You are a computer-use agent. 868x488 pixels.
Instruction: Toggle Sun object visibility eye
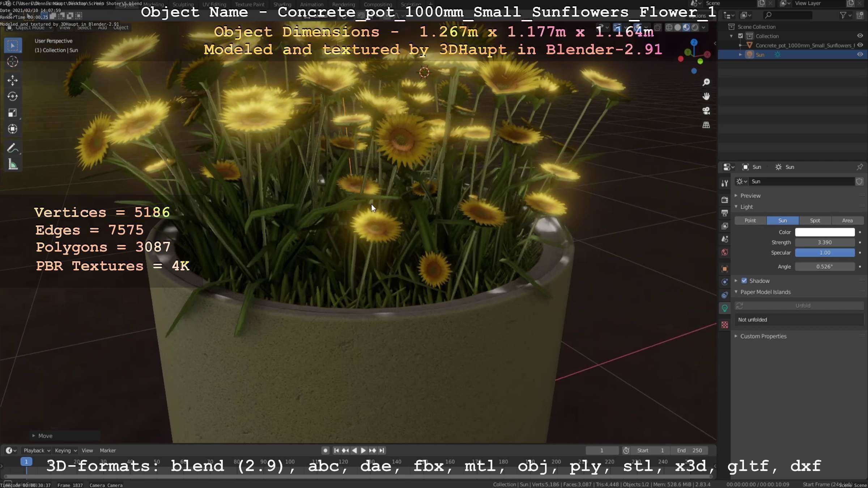tap(860, 55)
